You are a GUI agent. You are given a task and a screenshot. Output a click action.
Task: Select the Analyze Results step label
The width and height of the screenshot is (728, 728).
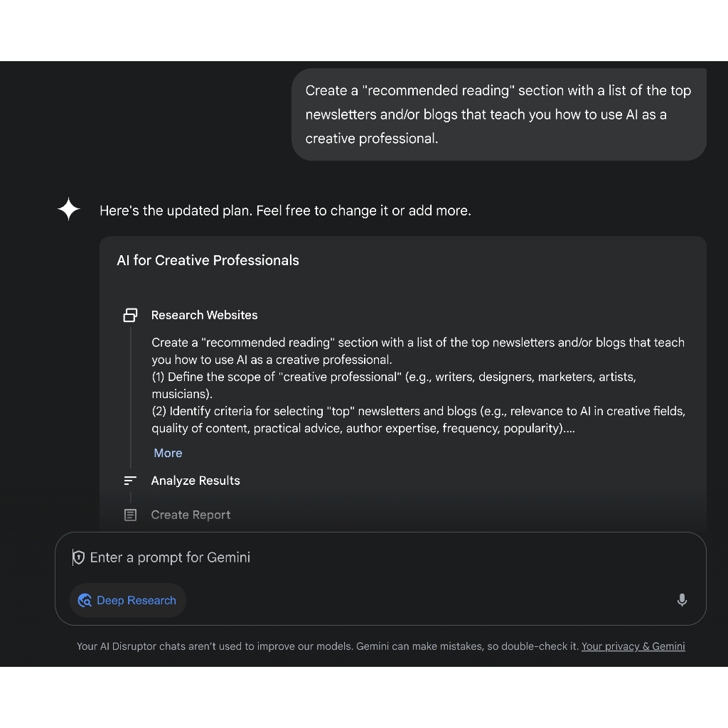coord(196,481)
